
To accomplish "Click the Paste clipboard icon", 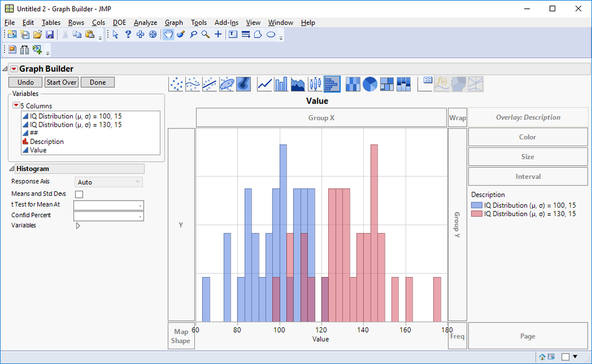I will [89, 35].
